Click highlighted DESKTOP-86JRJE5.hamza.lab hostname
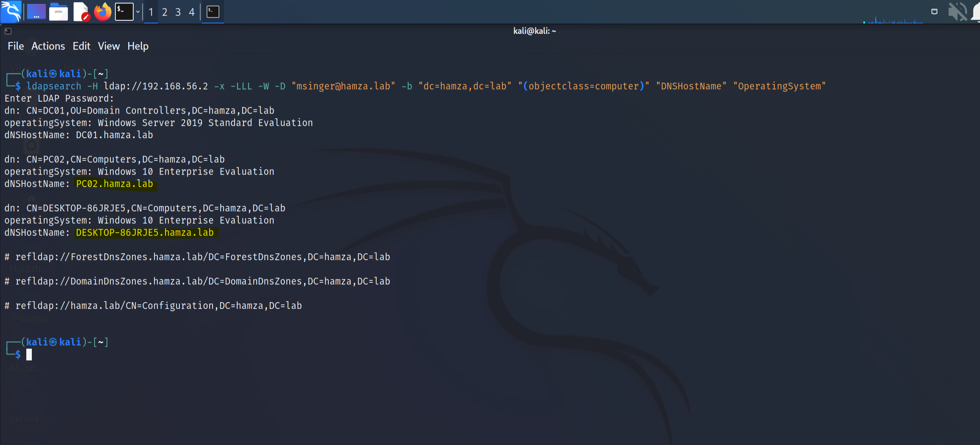The height and width of the screenshot is (445, 980). click(145, 233)
